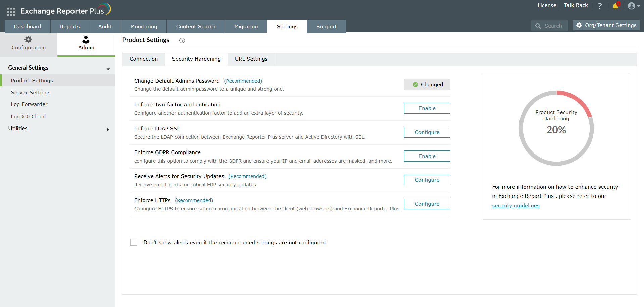Open the Migration tab
644x307 pixels.
(x=246, y=26)
